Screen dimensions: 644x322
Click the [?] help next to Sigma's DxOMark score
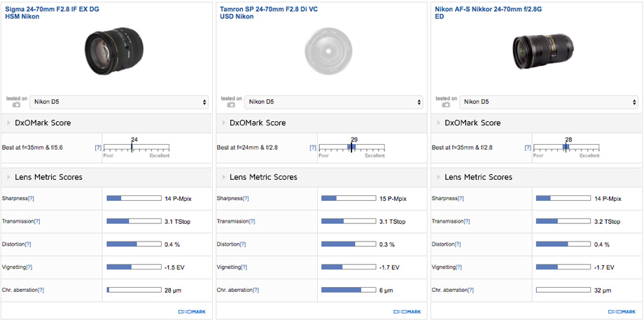(98, 148)
